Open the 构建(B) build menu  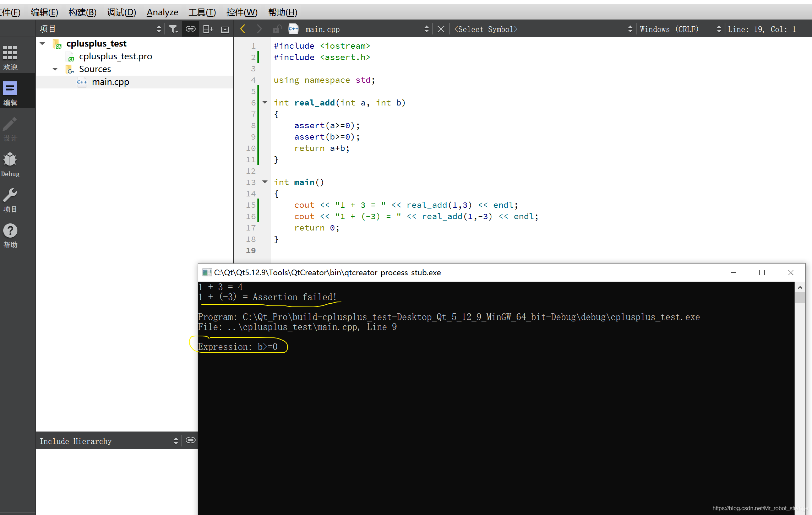[x=82, y=12]
